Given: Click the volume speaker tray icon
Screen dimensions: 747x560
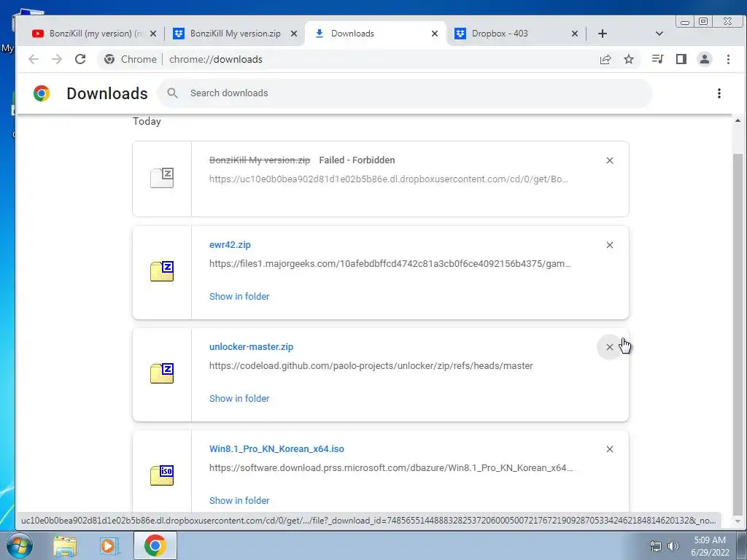Looking at the screenshot, I should coord(673,546).
